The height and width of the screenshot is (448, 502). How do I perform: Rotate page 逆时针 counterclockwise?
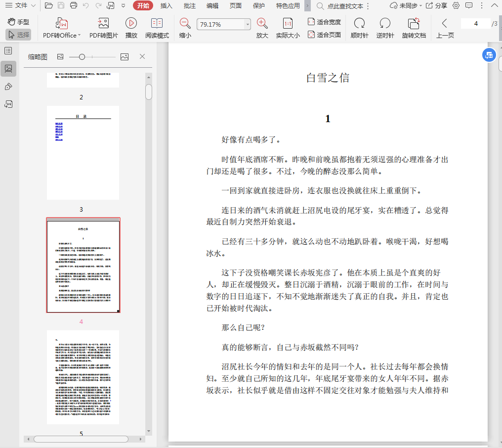click(385, 28)
